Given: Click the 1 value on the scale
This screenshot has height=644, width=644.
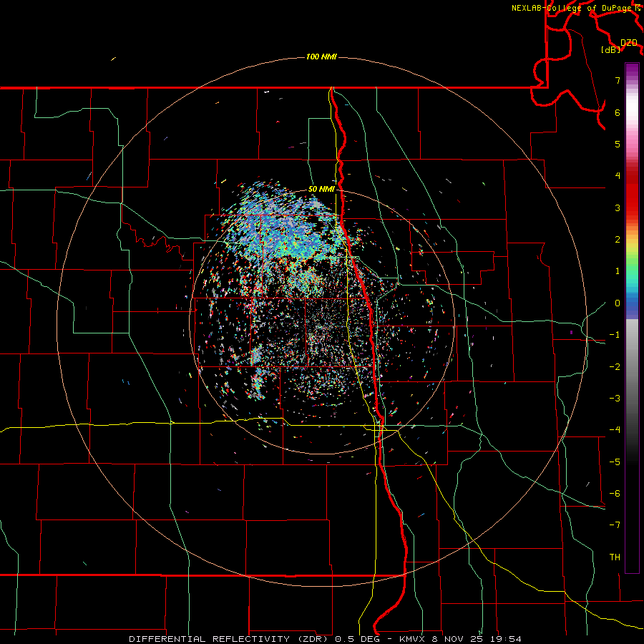Looking at the screenshot, I should [618, 271].
